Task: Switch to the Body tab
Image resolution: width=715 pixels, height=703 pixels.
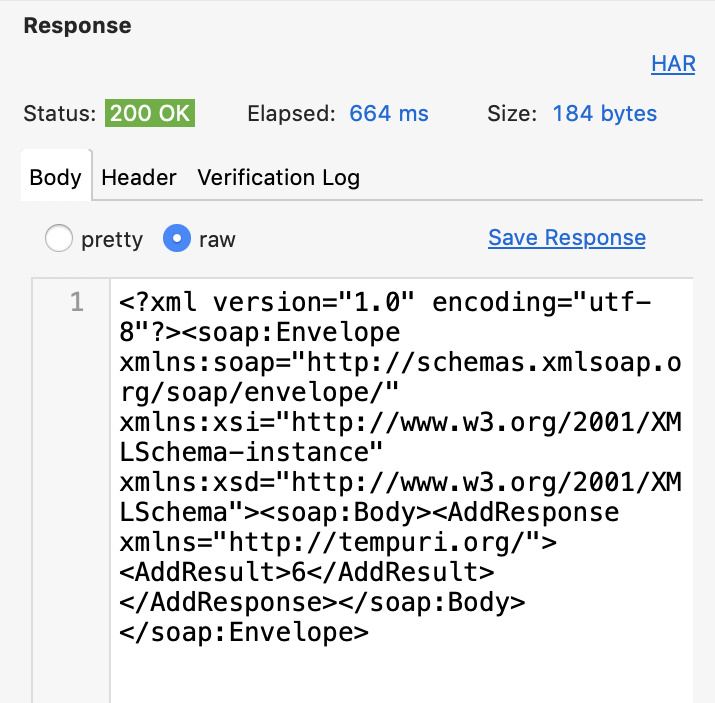Action: point(56,177)
